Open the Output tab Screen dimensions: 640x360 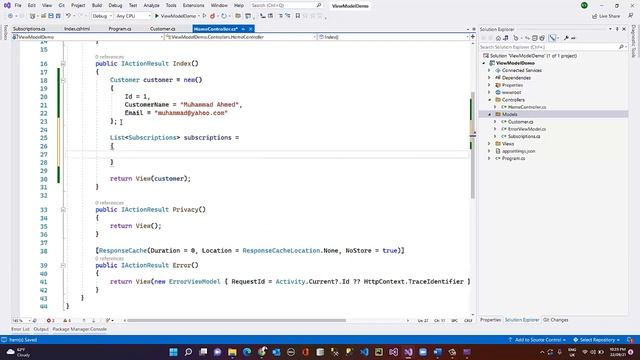pos(41,329)
